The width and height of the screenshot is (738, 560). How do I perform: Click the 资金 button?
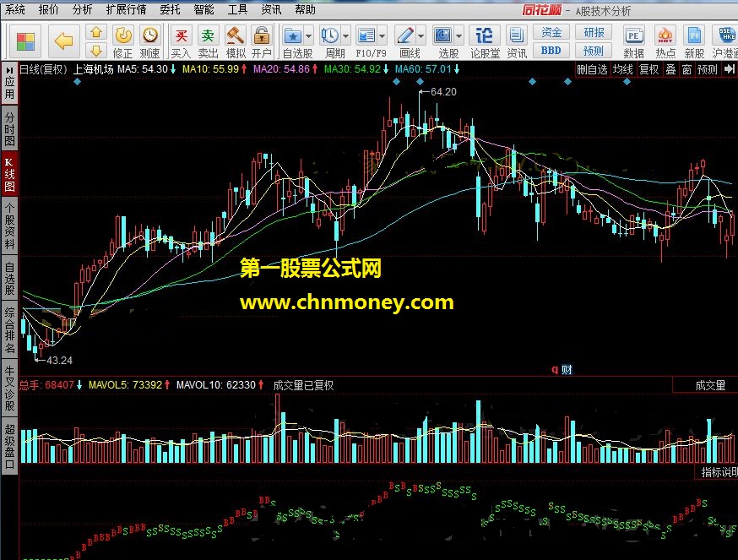pos(551,32)
